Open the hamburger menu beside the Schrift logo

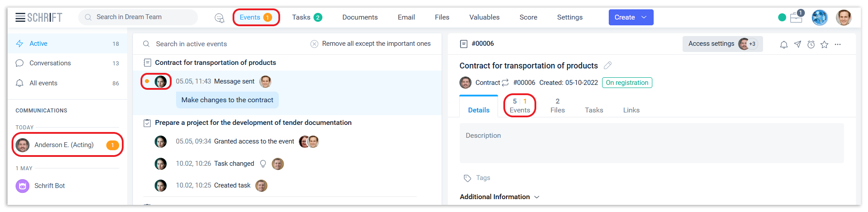click(x=20, y=17)
